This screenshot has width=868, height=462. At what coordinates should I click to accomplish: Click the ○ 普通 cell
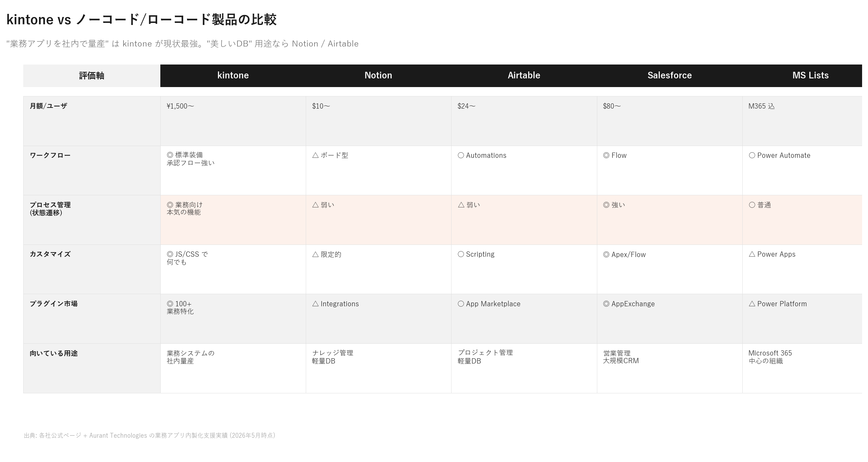pyautogui.click(x=802, y=220)
